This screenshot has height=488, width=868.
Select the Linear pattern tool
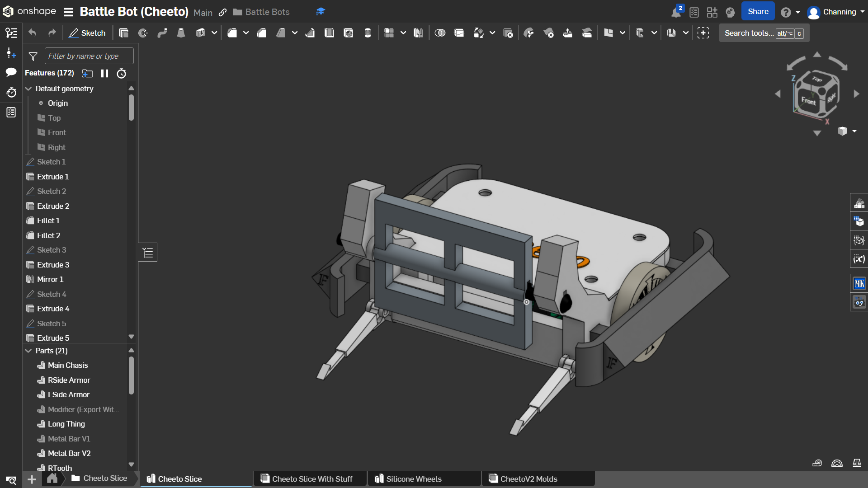pos(389,33)
